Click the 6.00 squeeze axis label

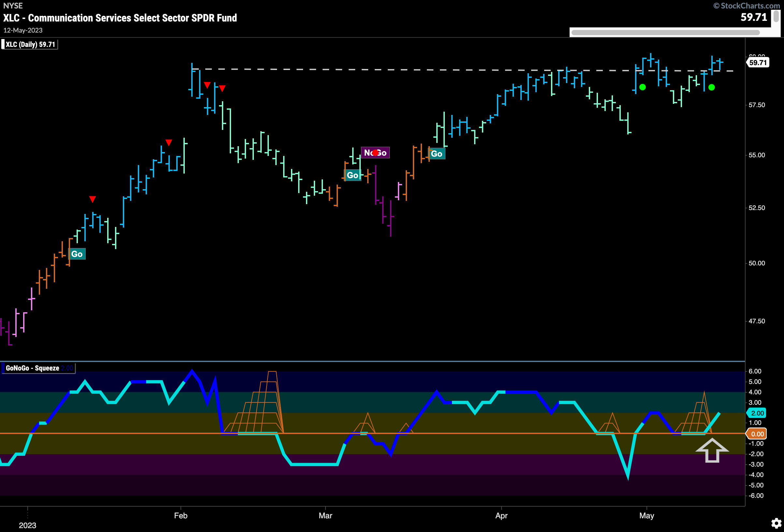(755, 371)
